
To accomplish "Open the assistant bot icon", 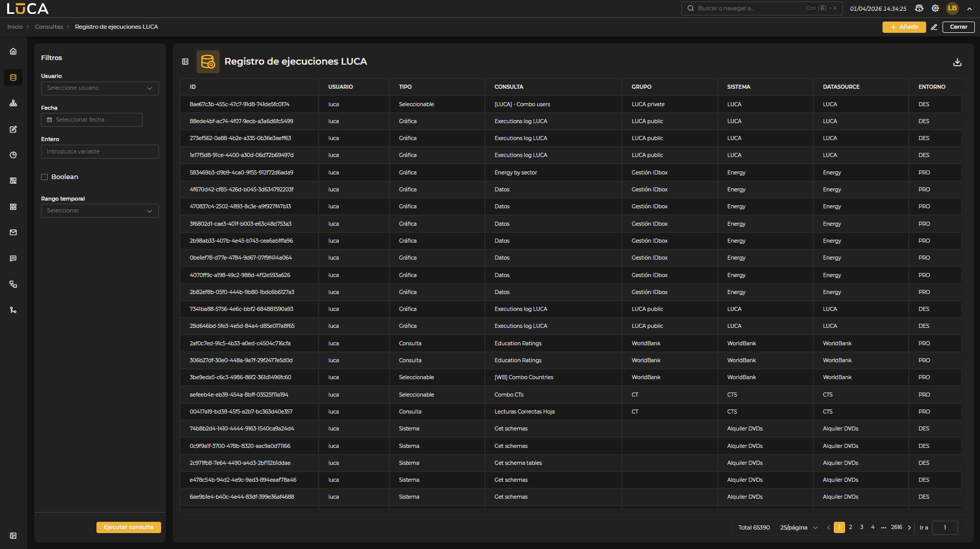I will pos(919,8).
